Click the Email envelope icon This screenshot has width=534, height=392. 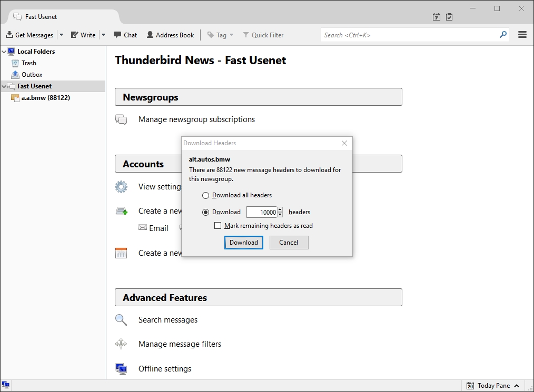[143, 227]
